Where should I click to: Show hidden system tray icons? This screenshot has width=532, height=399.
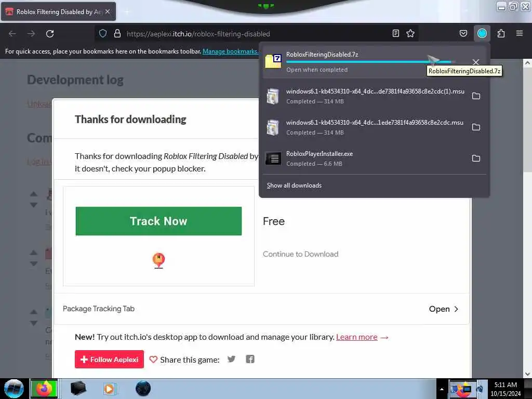point(442,389)
